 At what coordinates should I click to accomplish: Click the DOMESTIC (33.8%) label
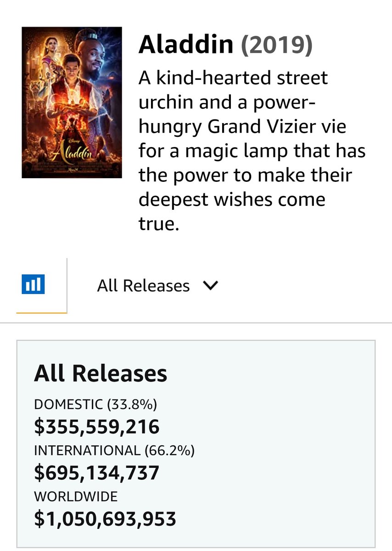[x=95, y=405]
